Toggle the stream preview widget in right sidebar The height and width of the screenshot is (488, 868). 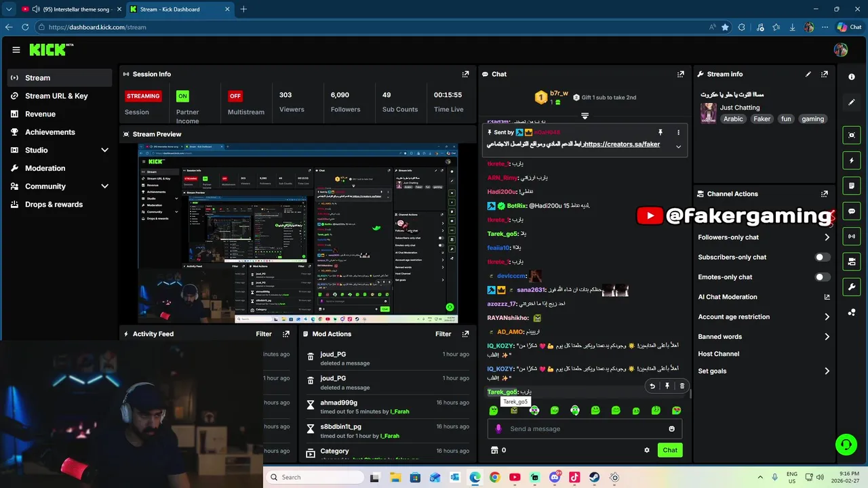click(x=852, y=135)
